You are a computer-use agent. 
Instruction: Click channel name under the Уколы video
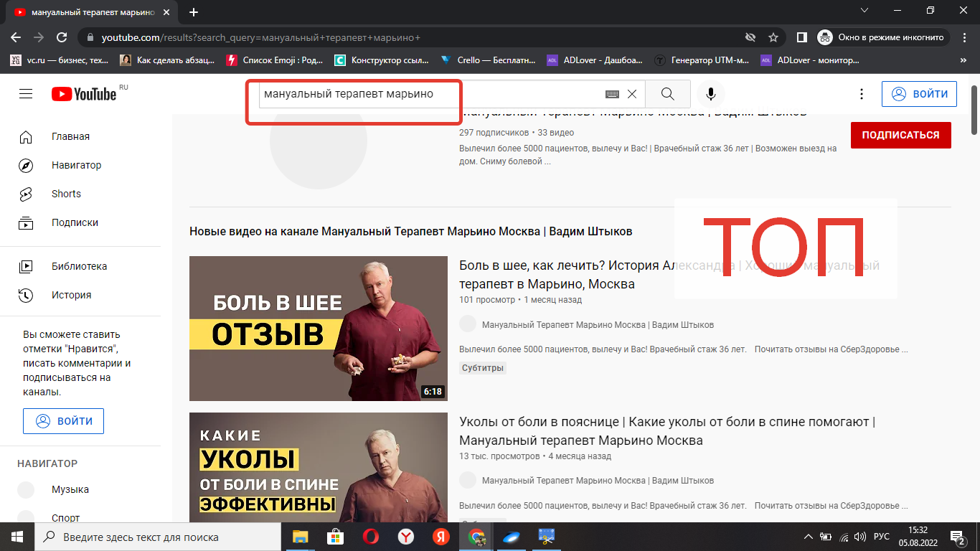click(x=598, y=481)
